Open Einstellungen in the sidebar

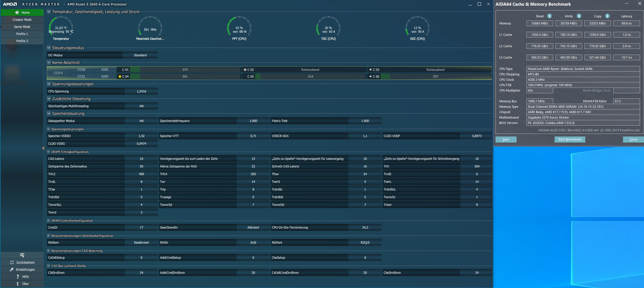tap(22, 270)
